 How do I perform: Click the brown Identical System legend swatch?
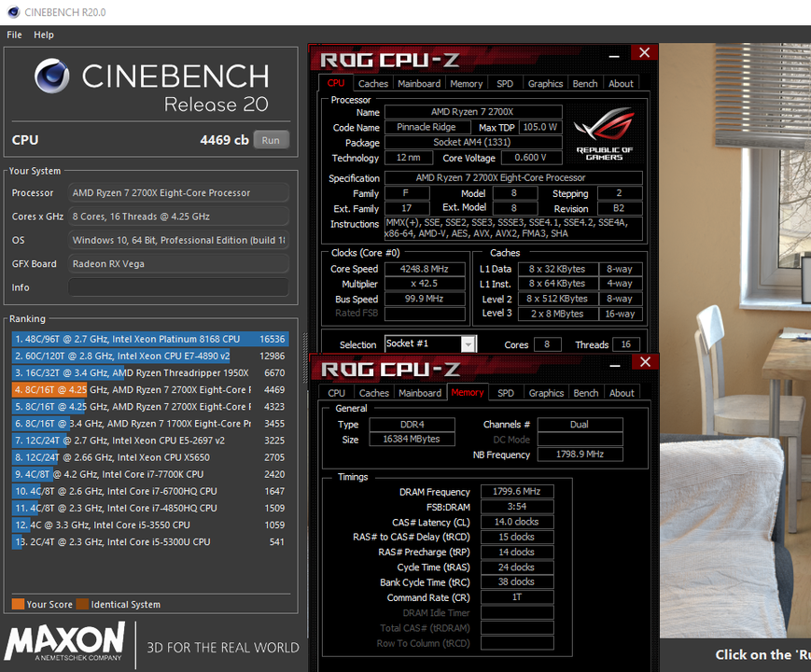point(82,604)
